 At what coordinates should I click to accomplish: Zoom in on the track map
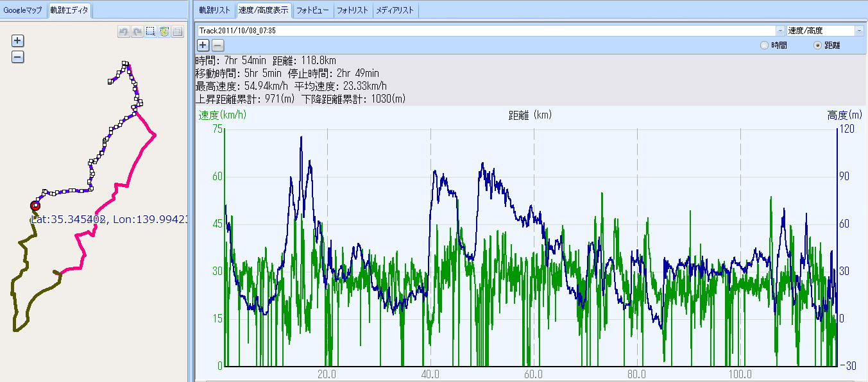(18, 40)
